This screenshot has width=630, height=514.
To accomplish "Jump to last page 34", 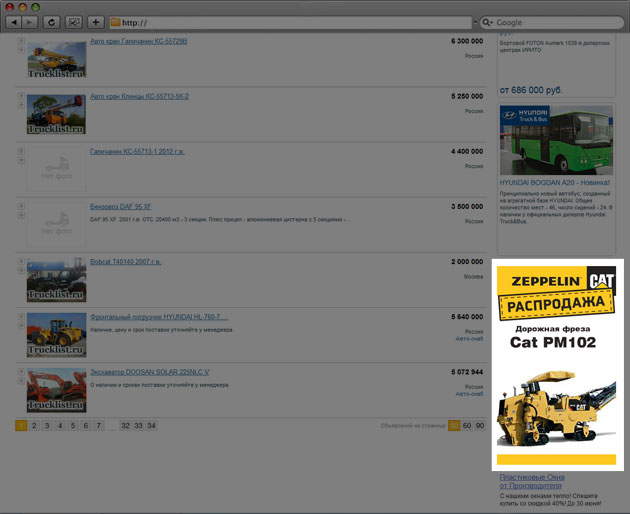I will (x=151, y=426).
